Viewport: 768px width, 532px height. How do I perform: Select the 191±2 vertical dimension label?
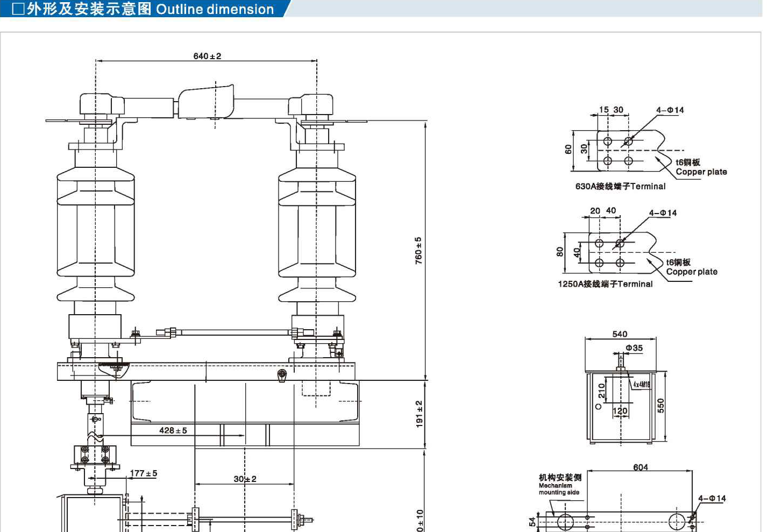419,414
